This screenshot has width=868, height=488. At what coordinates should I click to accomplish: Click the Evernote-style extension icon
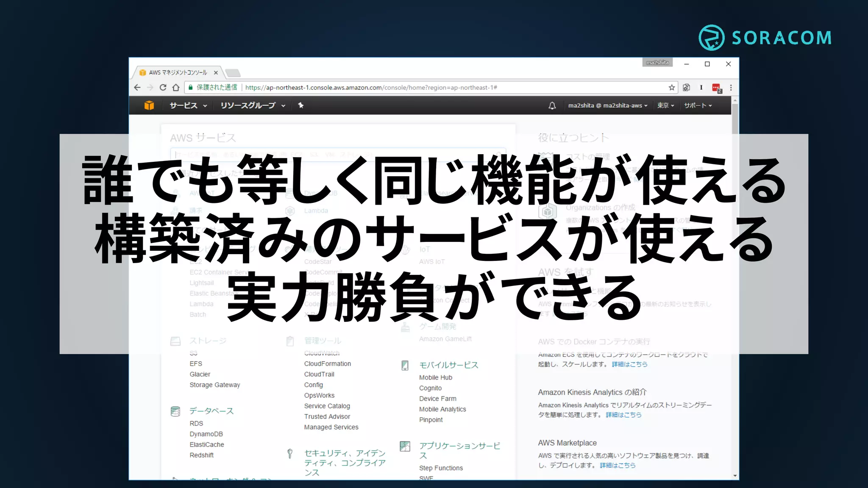(686, 88)
